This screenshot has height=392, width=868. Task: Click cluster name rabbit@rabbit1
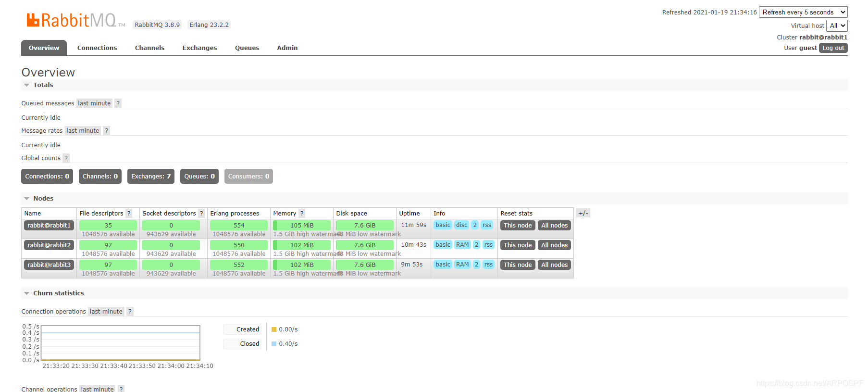click(x=823, y=37)
